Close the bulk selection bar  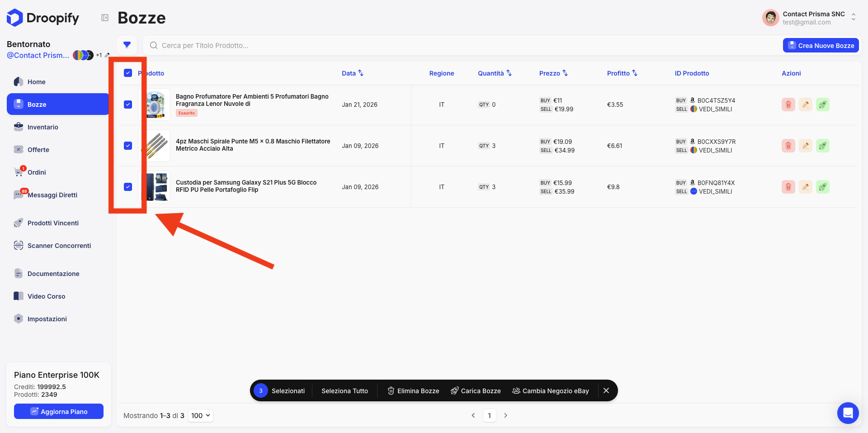tap(606, 390)
